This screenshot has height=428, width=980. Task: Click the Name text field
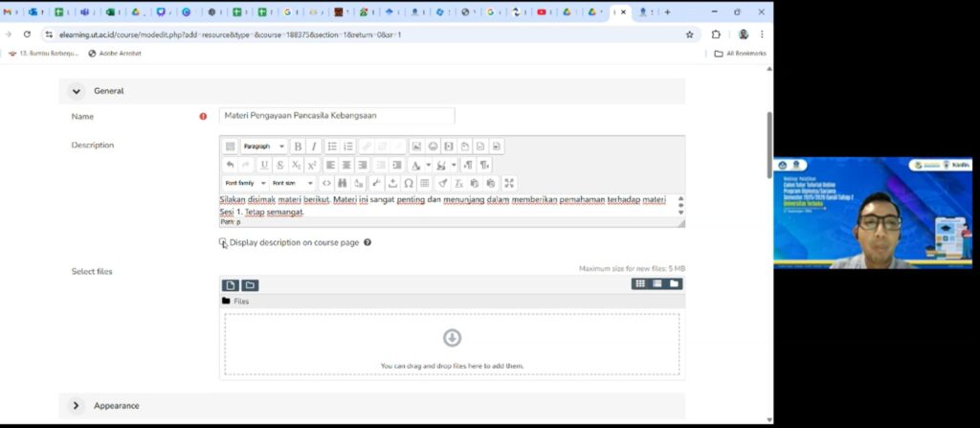coord(337,116)
